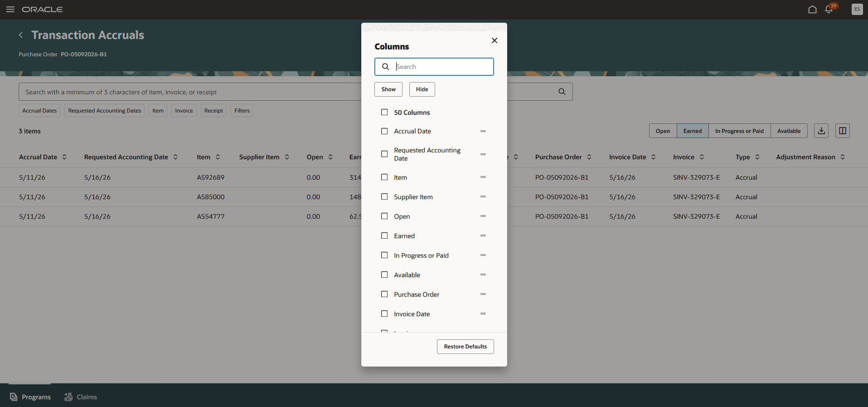Select the Invoice Date checkbox

coord(384,314)
